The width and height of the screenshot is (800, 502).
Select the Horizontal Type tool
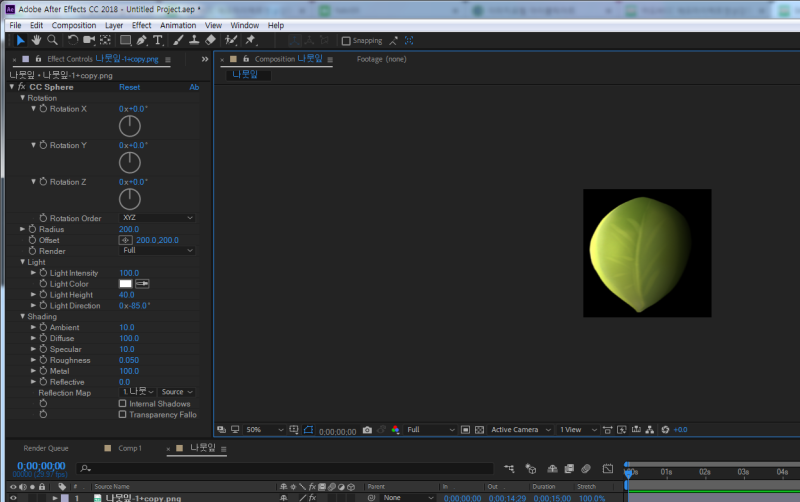[158, 40]
